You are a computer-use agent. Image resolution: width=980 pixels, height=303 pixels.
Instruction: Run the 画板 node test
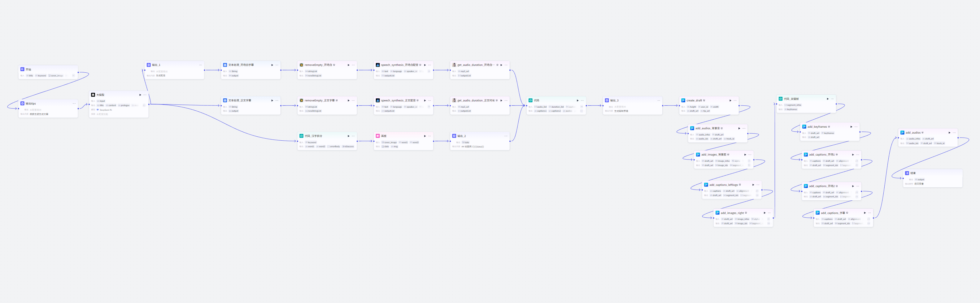point(425,135)
